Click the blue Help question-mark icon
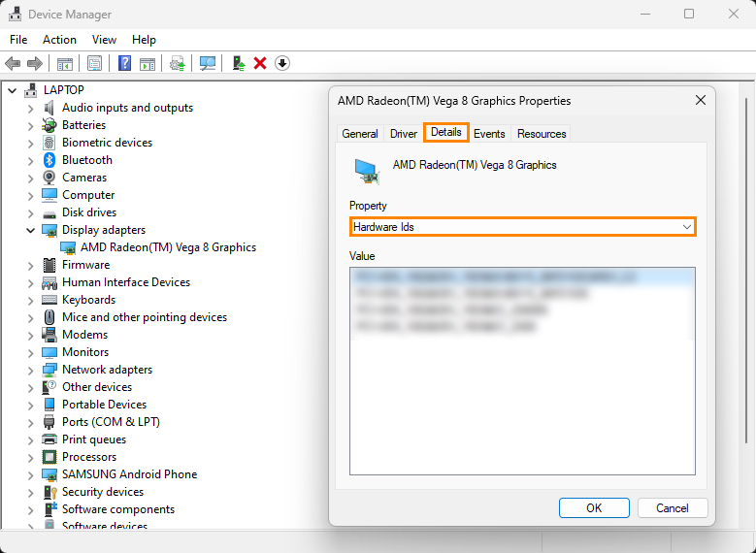 coord(124,63)
